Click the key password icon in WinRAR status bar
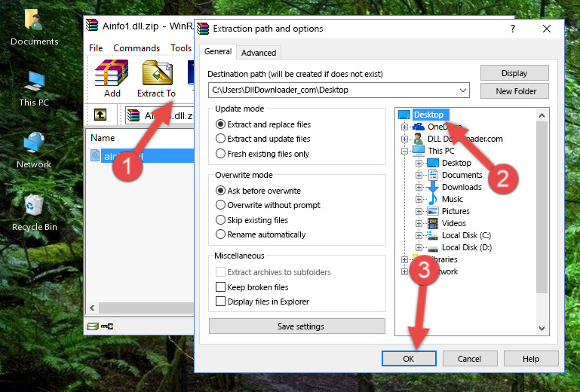 coord(107,326)
